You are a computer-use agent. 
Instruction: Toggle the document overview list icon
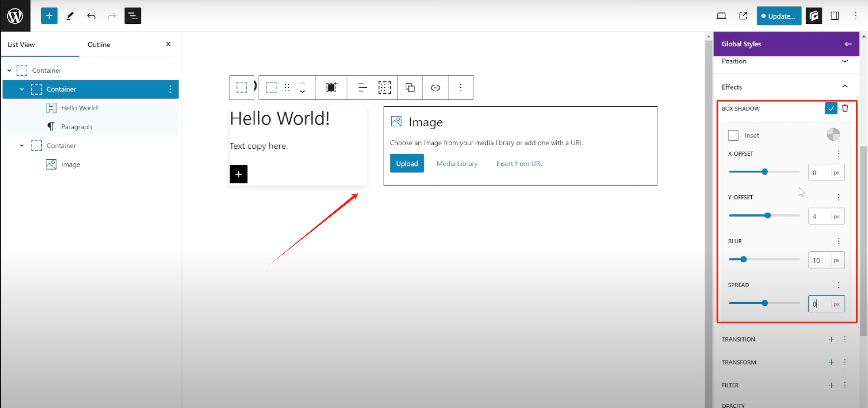(x=133, y=16)
